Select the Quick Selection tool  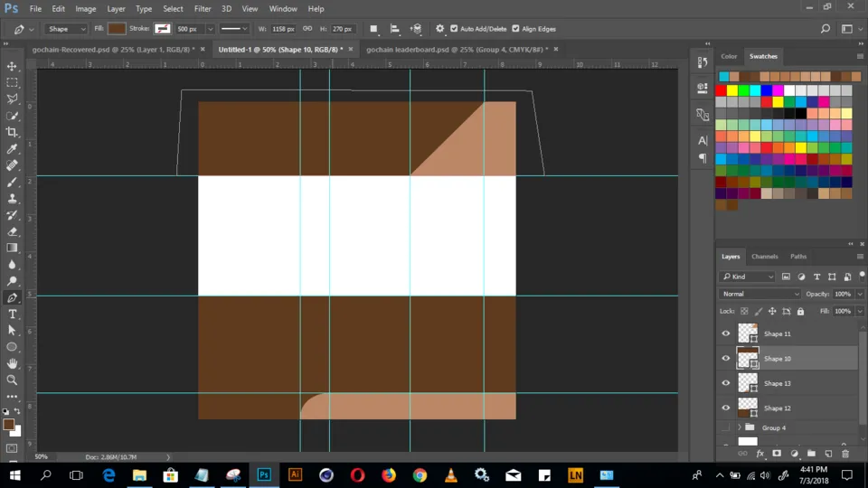tap(12, 116)
